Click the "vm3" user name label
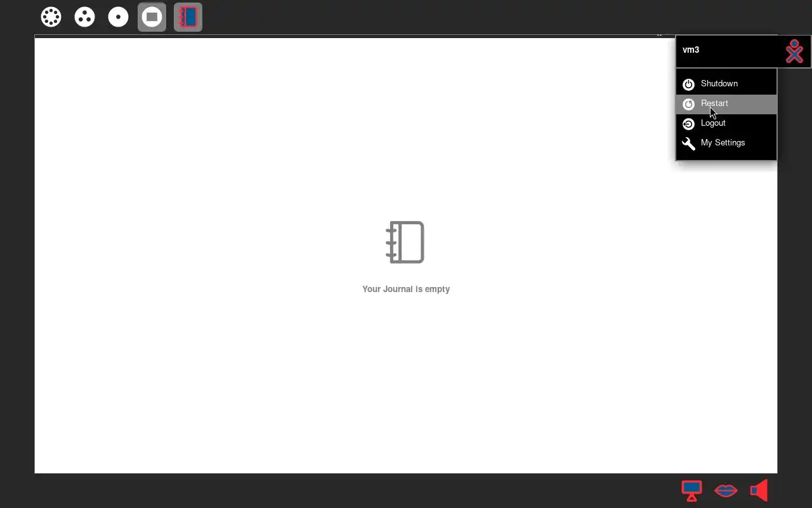Viewport: 812px width, 508px height. (x=691, y=50)
